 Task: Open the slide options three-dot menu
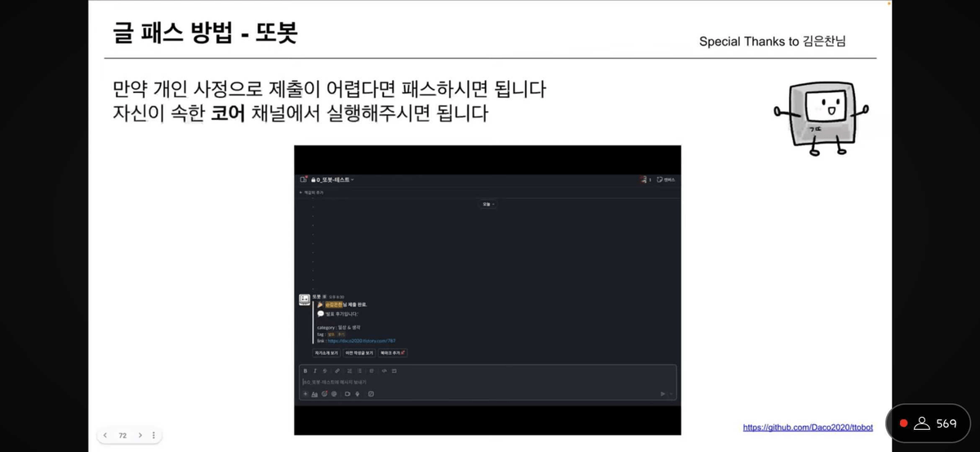(154, 436)
